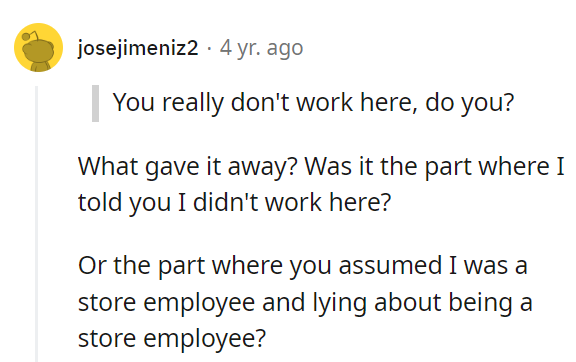The image size is (576, 362).
Task: Click the yellow Snoo avatar icon
Action: (x=38, y=47)
